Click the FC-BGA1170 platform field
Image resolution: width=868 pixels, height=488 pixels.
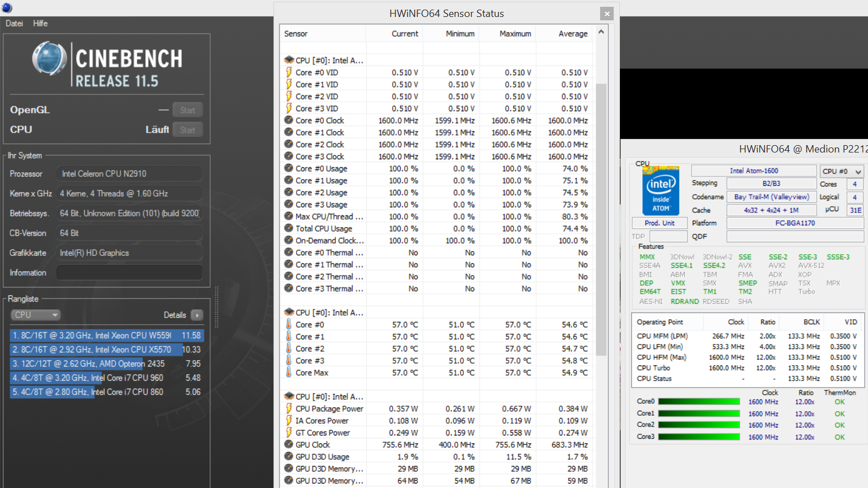pyautogui.click(x=795, y=223)
